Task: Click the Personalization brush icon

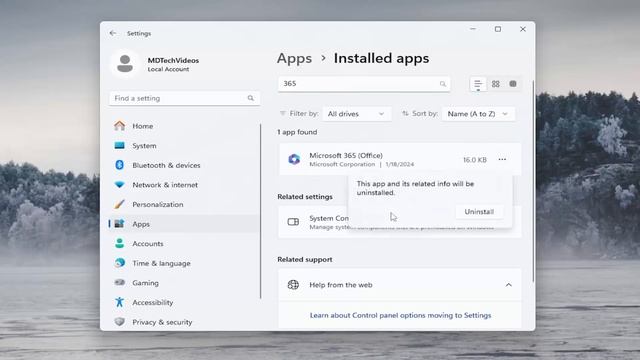Action: click(x=120, y=204)
